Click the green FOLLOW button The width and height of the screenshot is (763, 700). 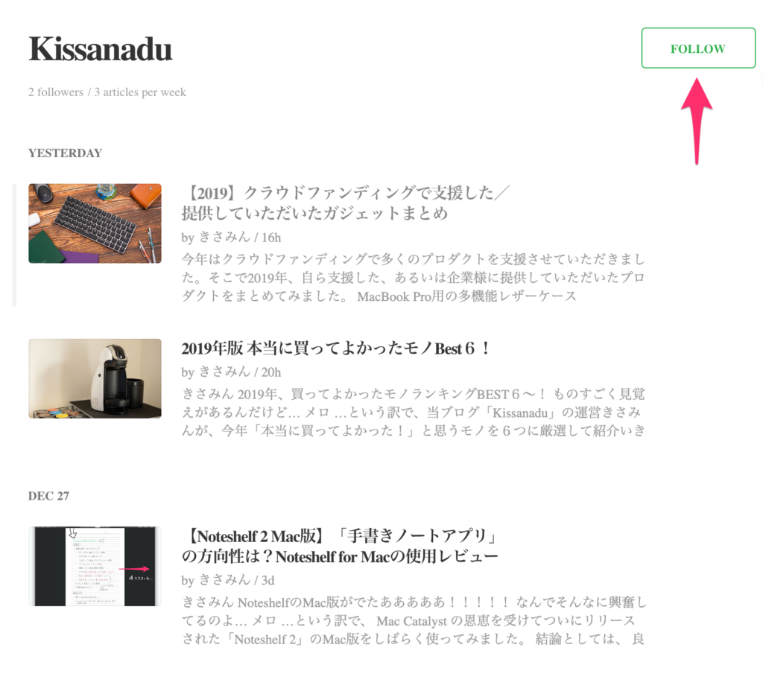coord(698,48)
